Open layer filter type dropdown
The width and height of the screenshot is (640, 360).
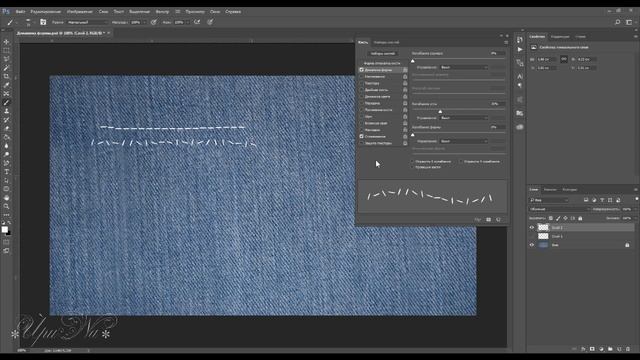pos(549,200)
